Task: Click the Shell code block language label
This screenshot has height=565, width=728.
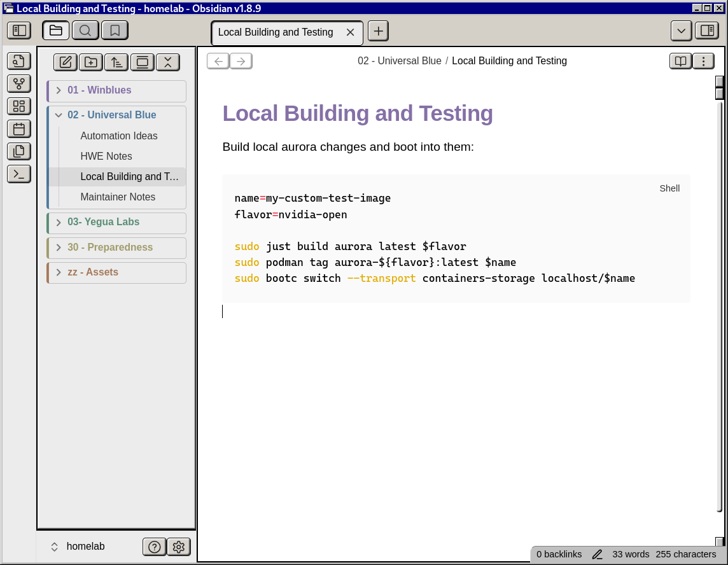Action: [669, 188]
